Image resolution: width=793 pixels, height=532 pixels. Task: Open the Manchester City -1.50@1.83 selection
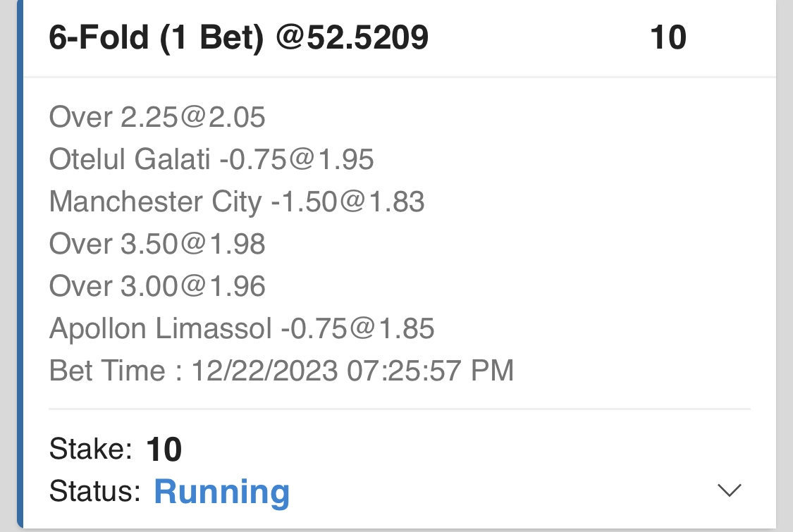point(237,202)
